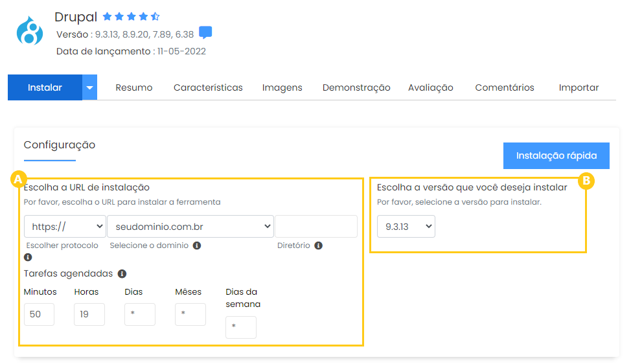
Task: Click the Horas field showing 19
Action: 89,314
